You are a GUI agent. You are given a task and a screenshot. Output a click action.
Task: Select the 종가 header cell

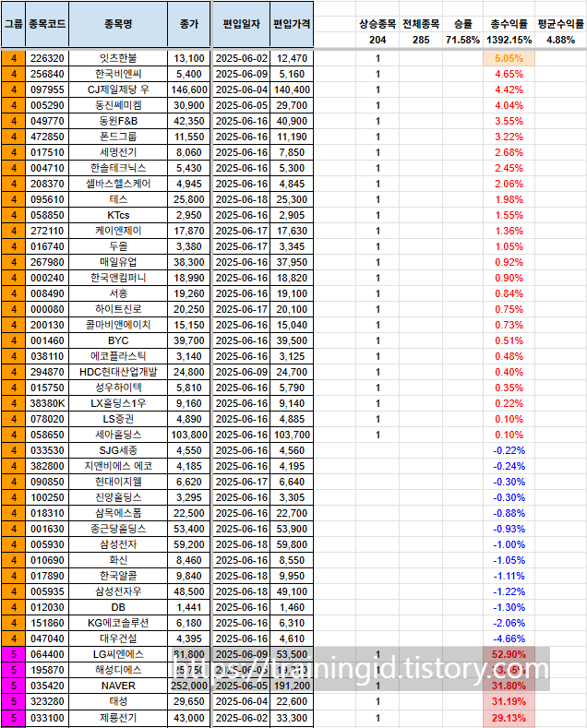click(x=189, y=24)
